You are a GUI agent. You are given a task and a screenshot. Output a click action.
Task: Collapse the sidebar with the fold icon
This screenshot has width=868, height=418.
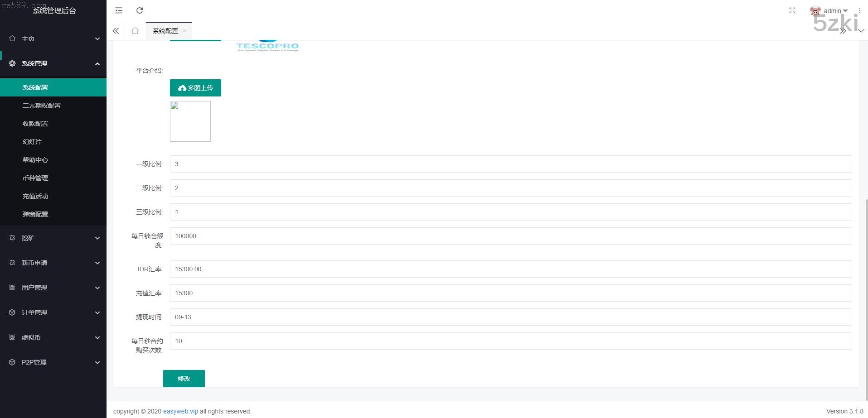point(119,10)
